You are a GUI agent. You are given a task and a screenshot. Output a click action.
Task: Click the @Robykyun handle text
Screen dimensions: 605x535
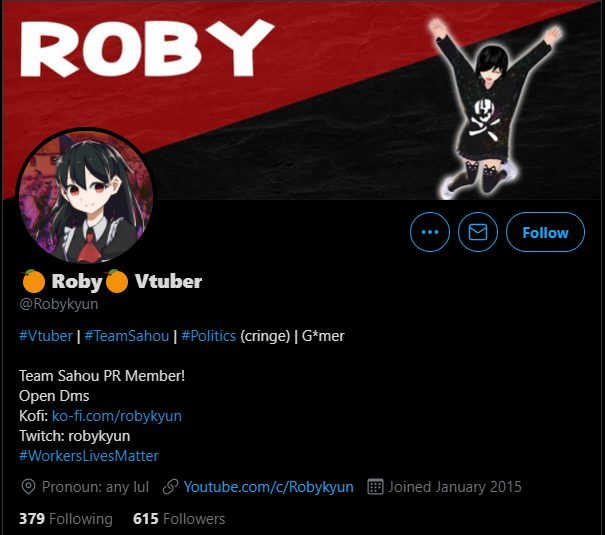click(59, 304)
